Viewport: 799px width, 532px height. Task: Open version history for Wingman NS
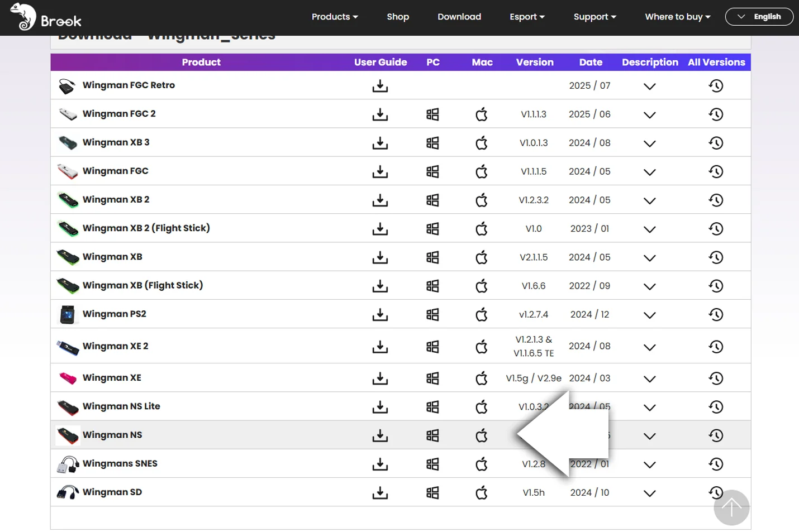coord(716,435)
